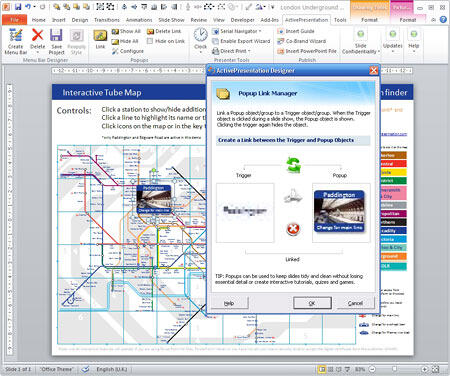450x376 pixels.
Task: Click Show All popups
Action: (x=126, y=31)
